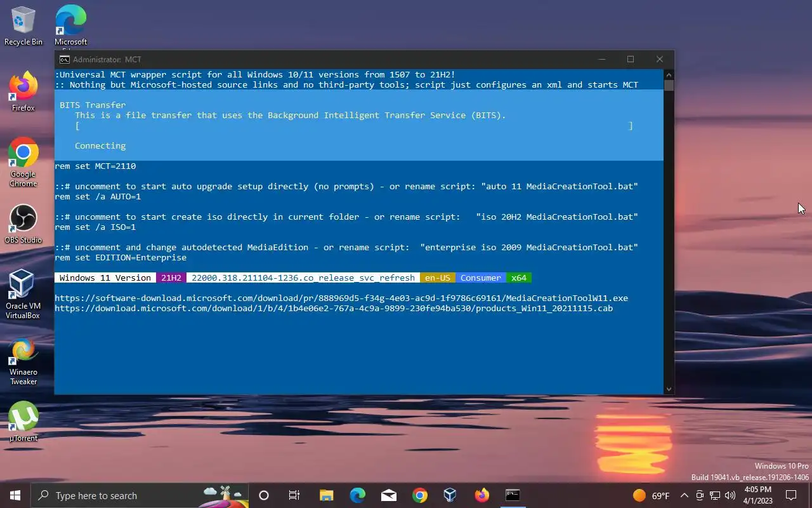Select Oracle VM VirtualBox desktop shortcut
This screenshot has width=812, height=508.
click(x=23, y=295)
